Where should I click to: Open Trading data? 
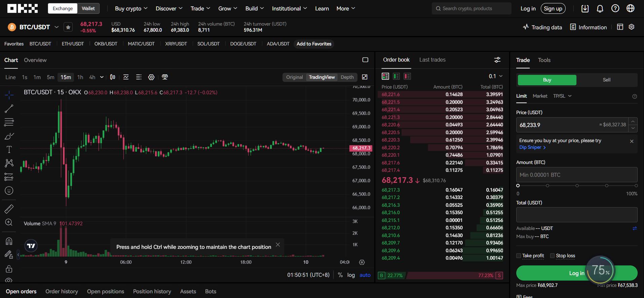point(542,27)
